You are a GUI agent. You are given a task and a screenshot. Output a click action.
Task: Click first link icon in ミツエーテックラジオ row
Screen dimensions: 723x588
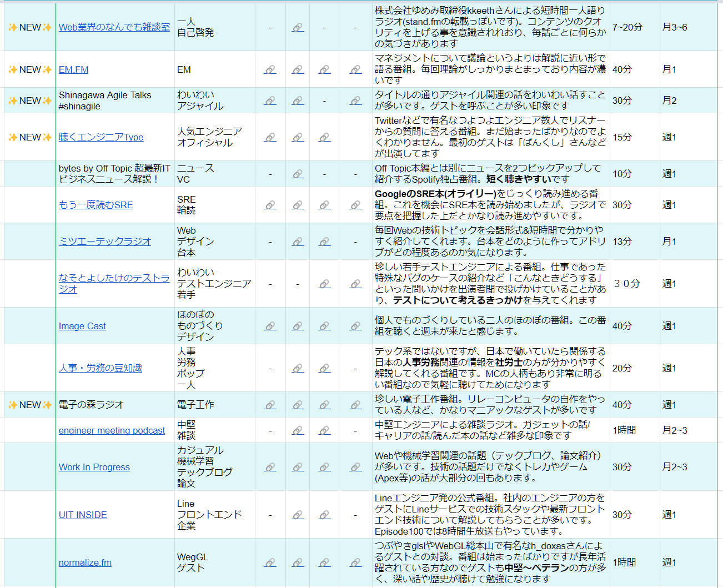(x=298, y=242)
